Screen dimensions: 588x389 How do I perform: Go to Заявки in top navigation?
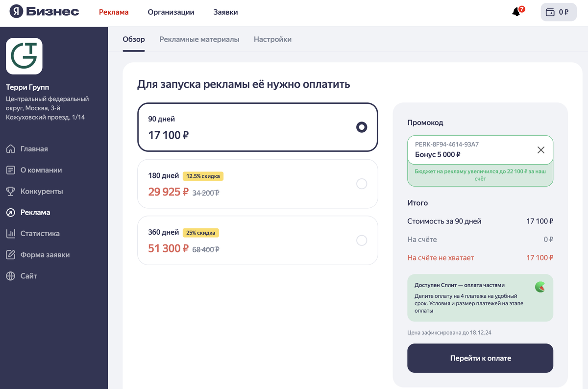225,12
